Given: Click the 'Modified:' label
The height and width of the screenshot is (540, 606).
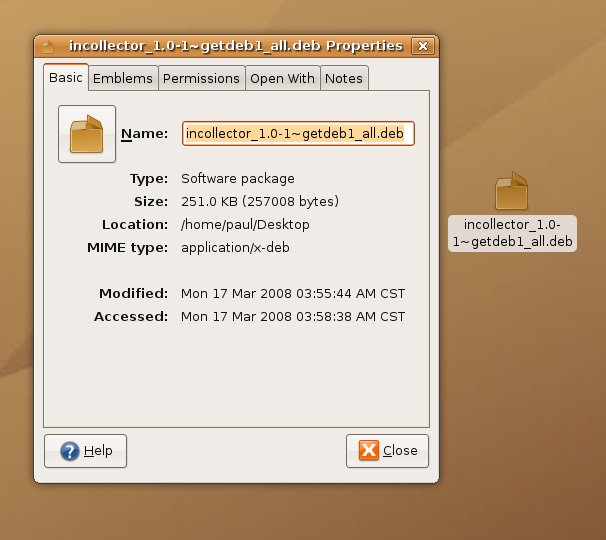Looking at the screenshot, I should coord(134,294).
